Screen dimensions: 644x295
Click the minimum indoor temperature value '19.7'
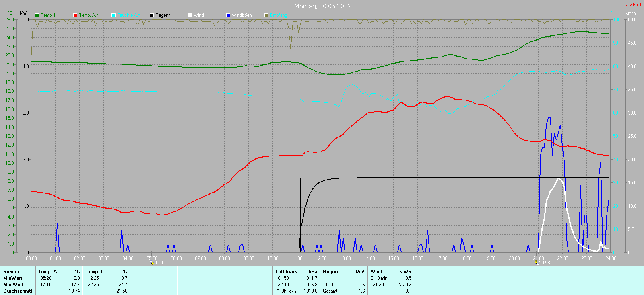pyautogui.click(x=123, y=278)
